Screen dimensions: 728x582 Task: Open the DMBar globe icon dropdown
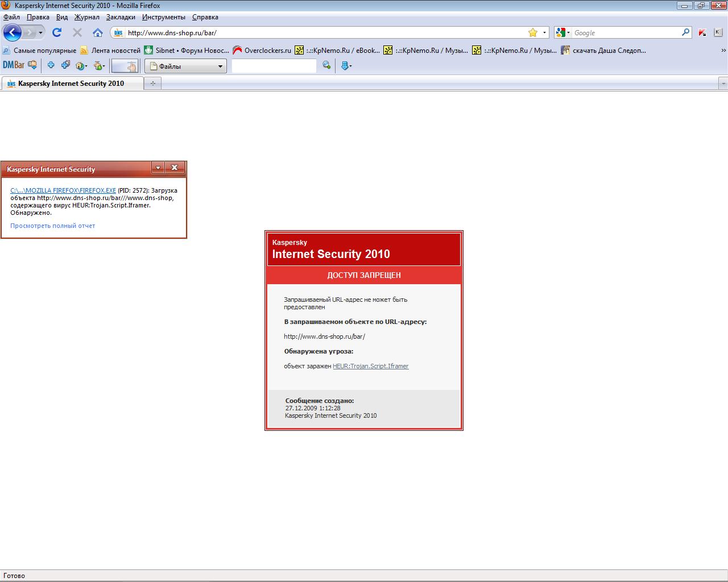(x=81, y=66)
